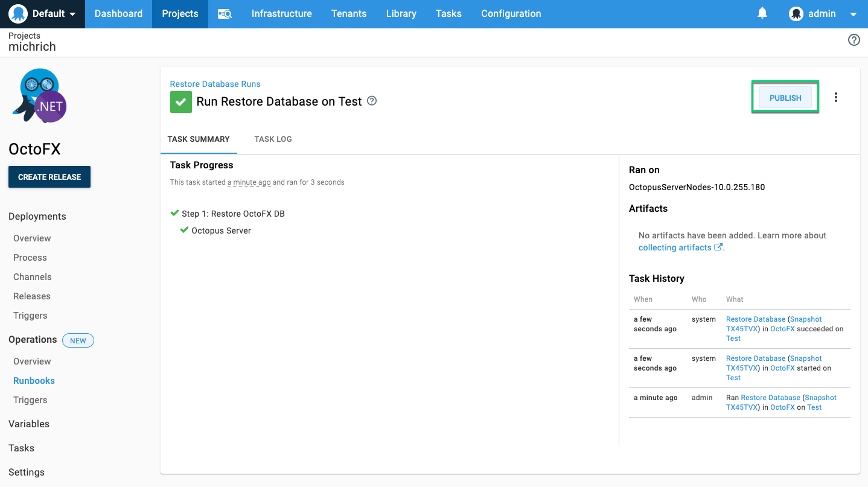868x487 pixels.
Task: Click the green checkmark beside the task title
Action: point(180,101)
